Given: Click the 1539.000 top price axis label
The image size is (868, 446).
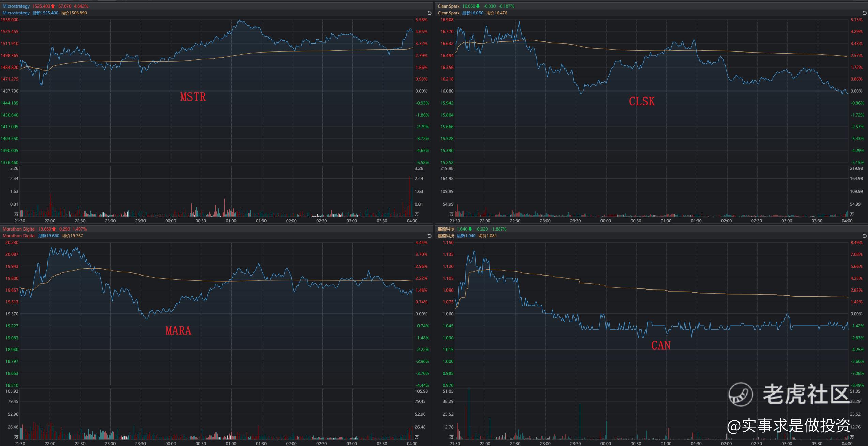Looking at the screenshot, I should pyautogui.click(x=10, y=20).
